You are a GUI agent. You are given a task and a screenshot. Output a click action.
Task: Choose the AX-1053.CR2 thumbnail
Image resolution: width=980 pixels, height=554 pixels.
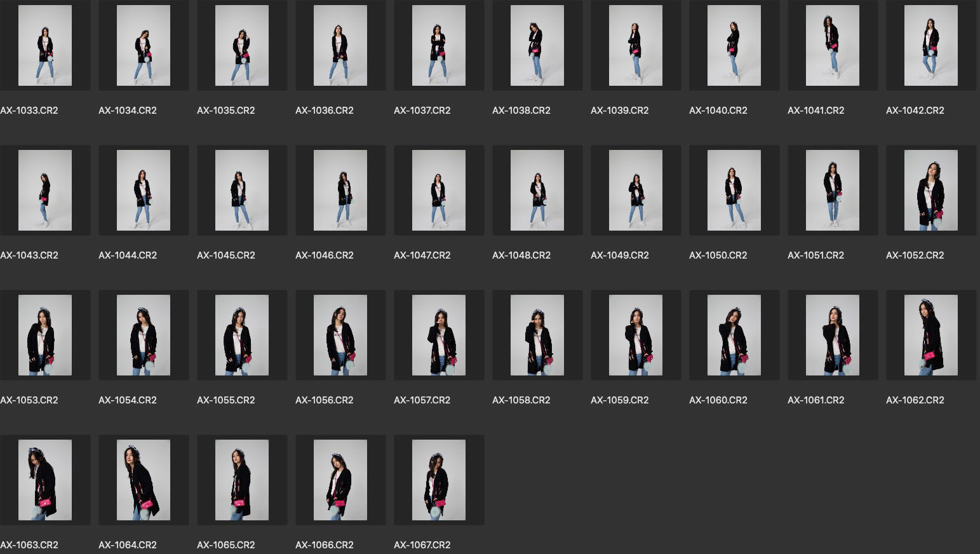[45, 335]
